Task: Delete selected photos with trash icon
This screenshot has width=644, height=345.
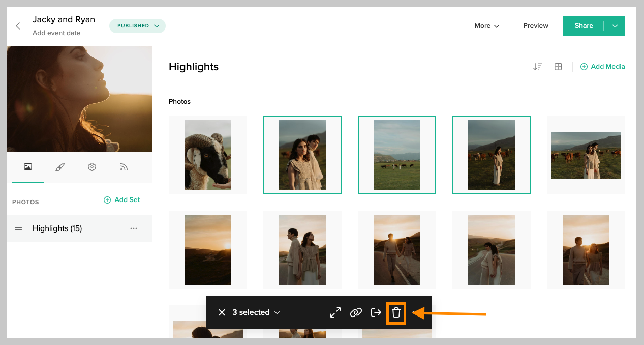Action: coord(396,312)
